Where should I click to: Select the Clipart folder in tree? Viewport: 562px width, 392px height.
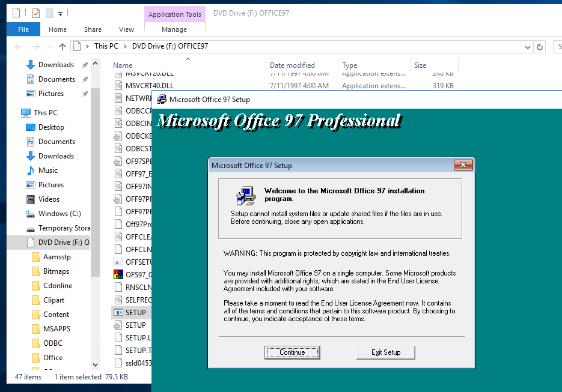[x=53, y=300]
